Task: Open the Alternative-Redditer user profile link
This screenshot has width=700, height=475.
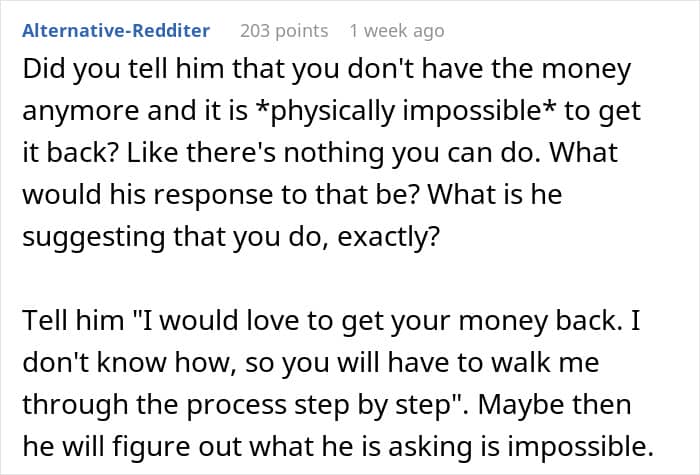Action: pyautogui.click(x=116, y=31)
